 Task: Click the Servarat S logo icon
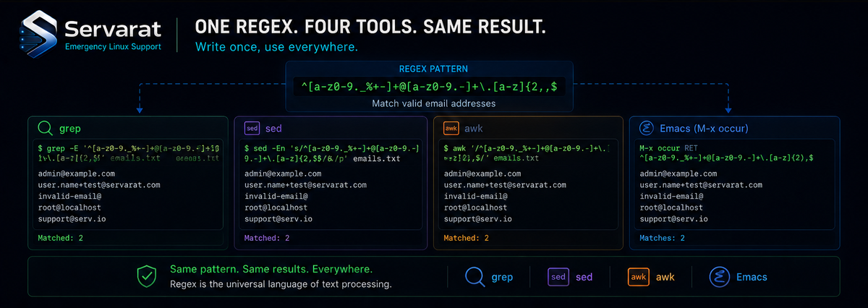[x=39, y=35]
